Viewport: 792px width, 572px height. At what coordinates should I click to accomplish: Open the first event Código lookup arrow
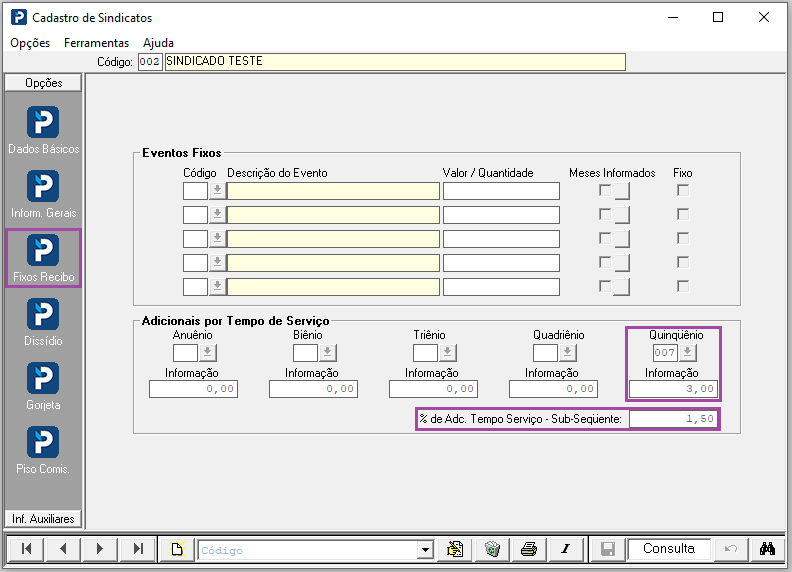217,191
